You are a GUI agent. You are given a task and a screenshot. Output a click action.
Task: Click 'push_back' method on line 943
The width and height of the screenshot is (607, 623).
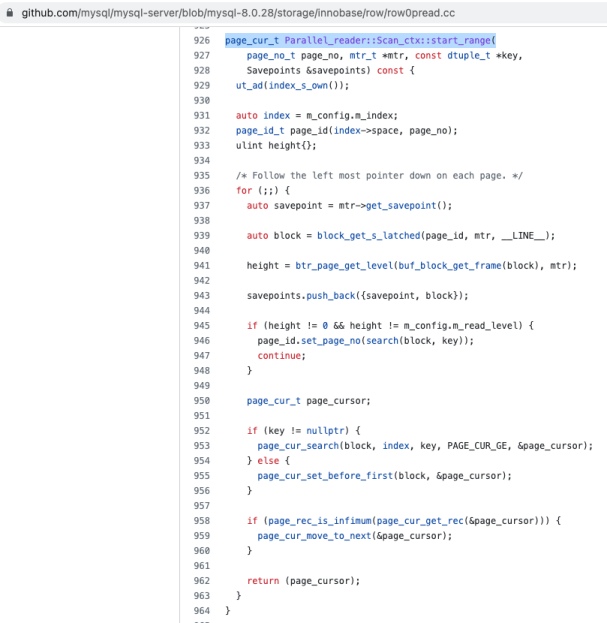coord(331,296)
